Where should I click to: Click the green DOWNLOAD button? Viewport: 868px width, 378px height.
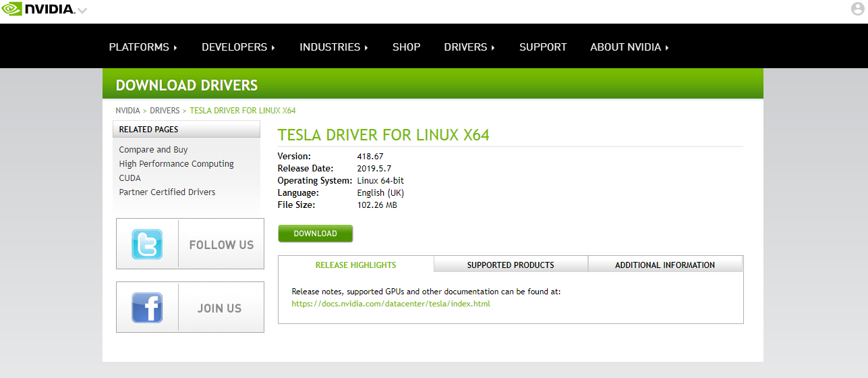pyautogui.click(x=315, y=234)
